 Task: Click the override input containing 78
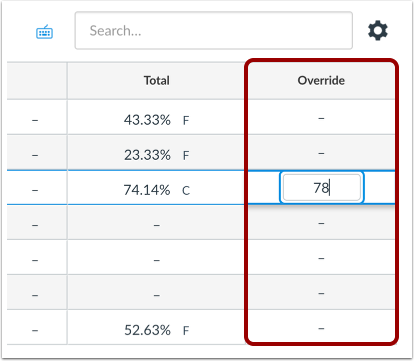tap(322, 187)
